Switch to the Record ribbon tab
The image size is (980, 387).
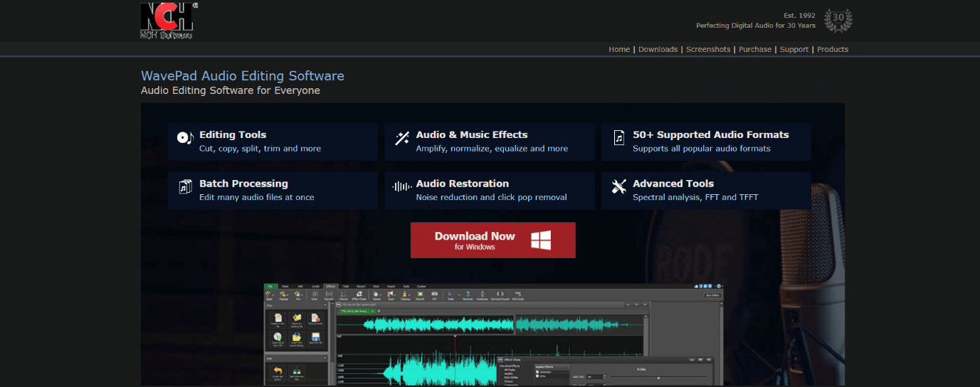pyautogui.click(x=361, y=286)
